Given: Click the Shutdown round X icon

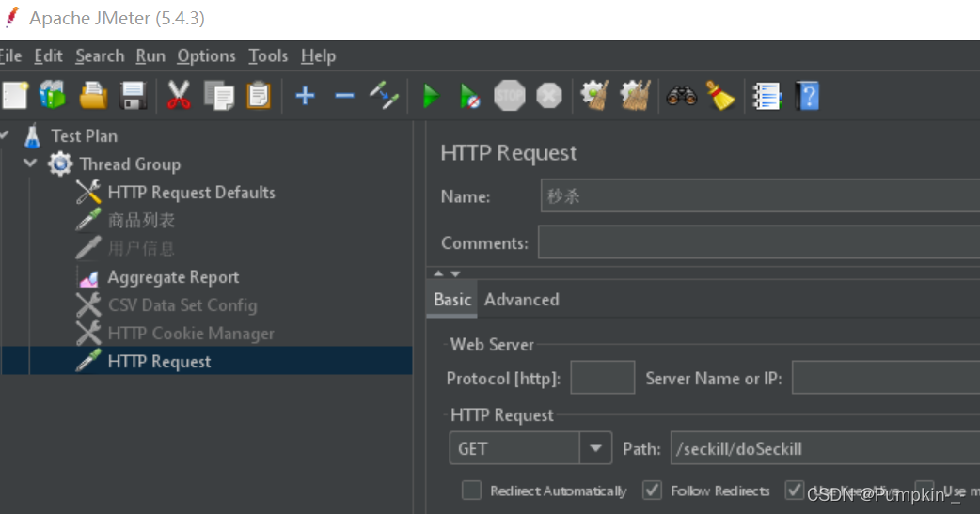Looking at the screenshot, I should coord(548,96).
